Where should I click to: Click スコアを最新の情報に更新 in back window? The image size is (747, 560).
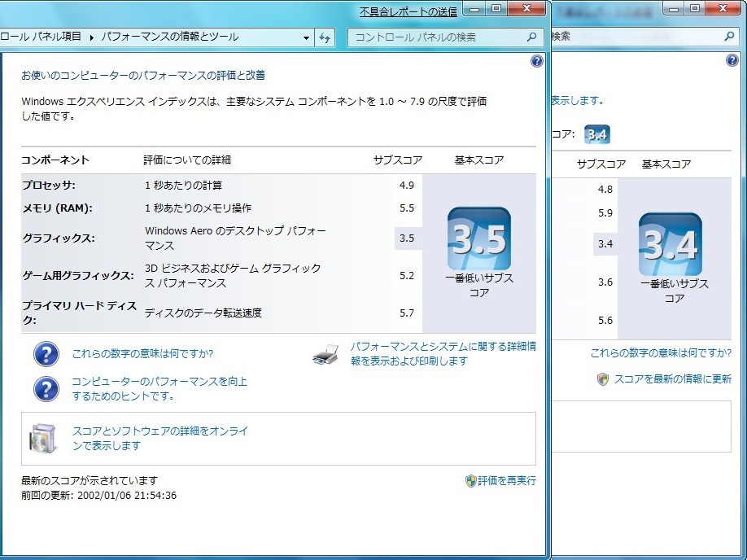[x=673, y=378]
